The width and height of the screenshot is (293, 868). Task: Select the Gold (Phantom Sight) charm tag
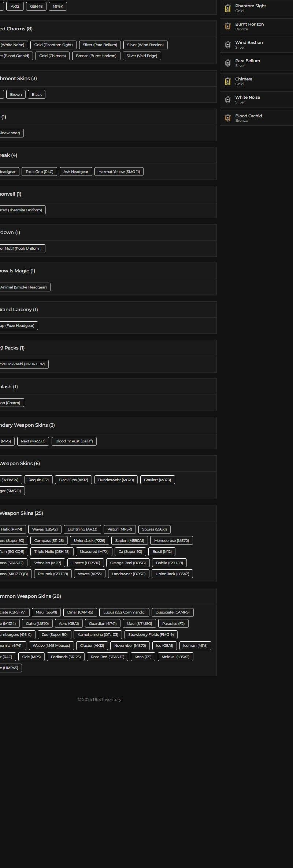(53, 45)
